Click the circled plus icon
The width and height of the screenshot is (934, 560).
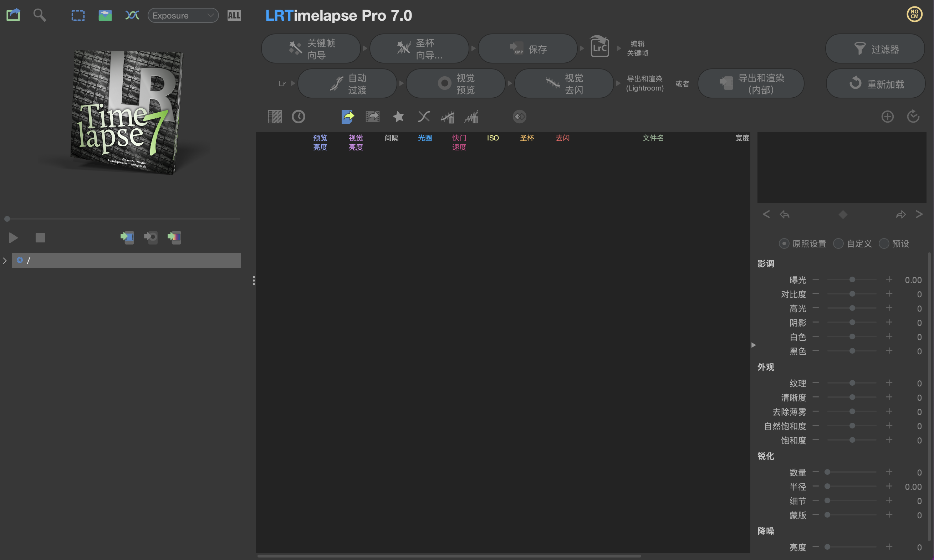point(887,117)
